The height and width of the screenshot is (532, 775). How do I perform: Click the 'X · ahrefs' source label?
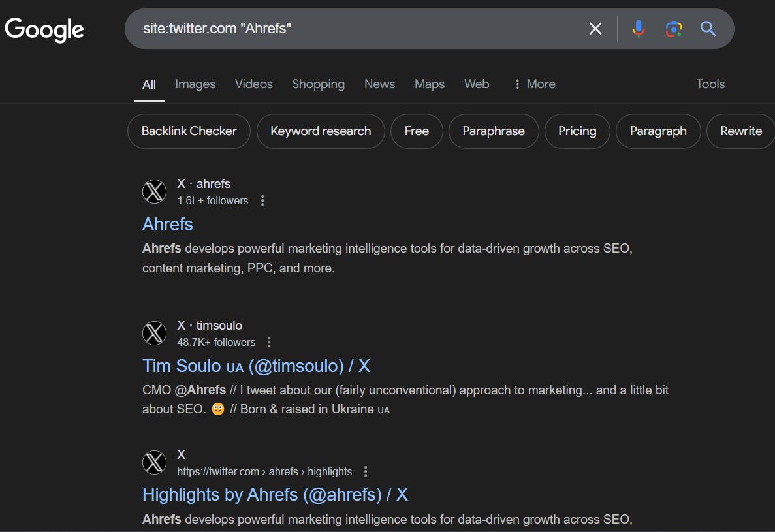click(x=204, y=184)
